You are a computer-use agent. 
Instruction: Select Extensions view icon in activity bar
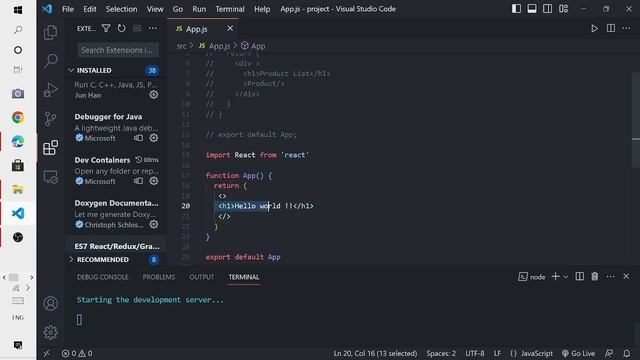click(x=51, y=148)
